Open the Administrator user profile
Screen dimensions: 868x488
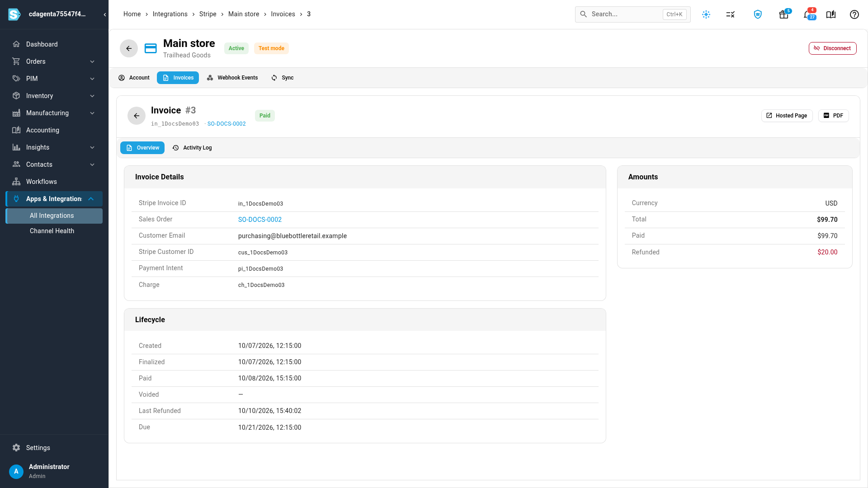tap(54, 471)
